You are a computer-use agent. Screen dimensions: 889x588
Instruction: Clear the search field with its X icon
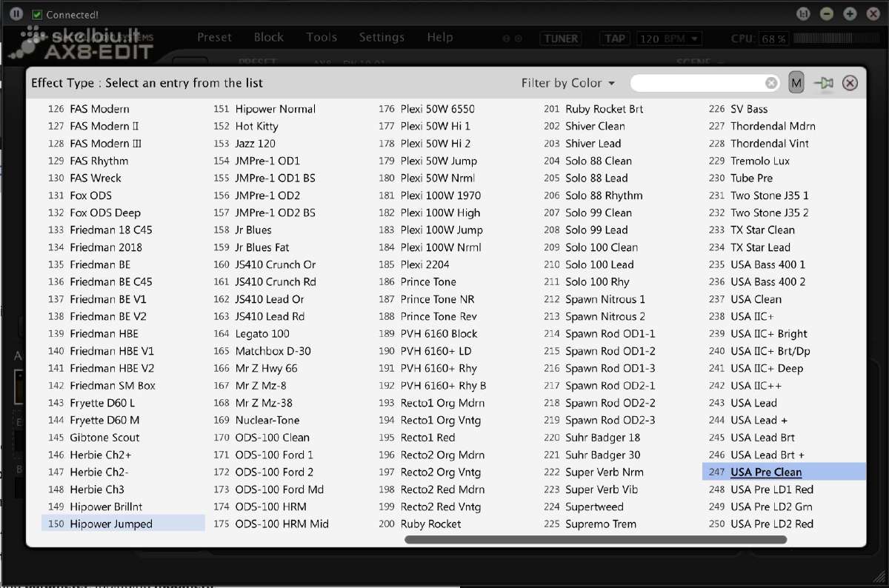click(771, 83)
